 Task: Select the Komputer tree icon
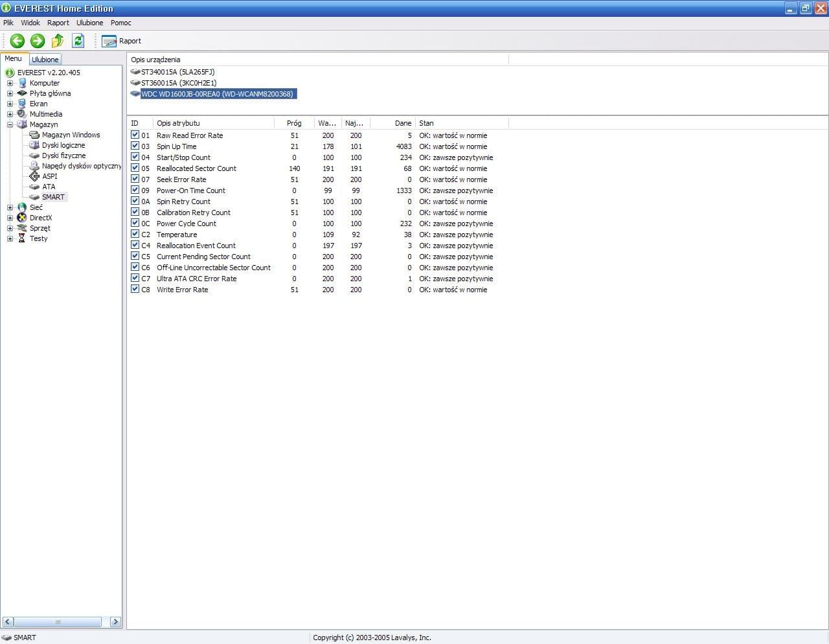point(23,83)
